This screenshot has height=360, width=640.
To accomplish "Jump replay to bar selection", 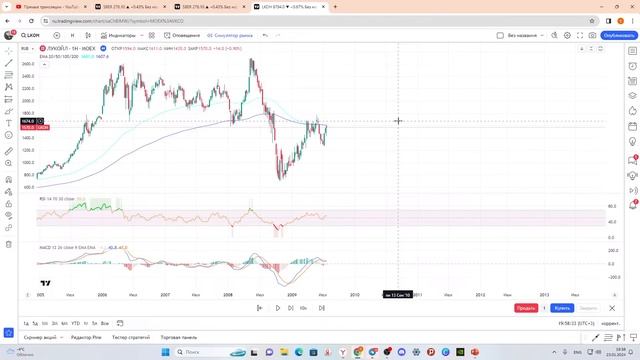I will tap(260, 308).
